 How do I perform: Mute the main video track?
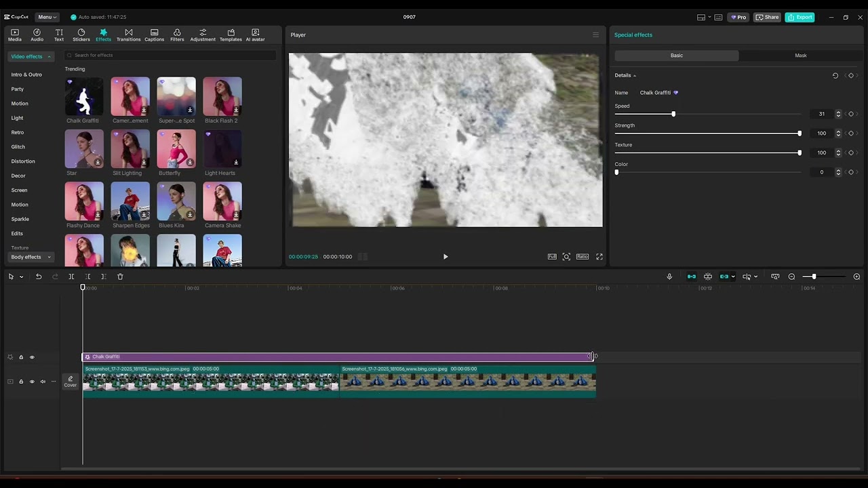[x=43, y=382]
